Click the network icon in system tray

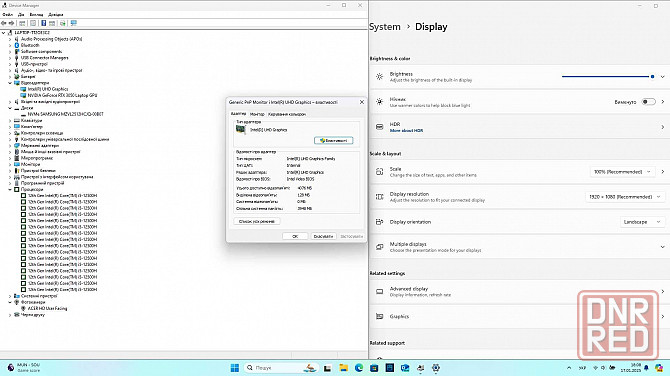(x=595, y=368)
